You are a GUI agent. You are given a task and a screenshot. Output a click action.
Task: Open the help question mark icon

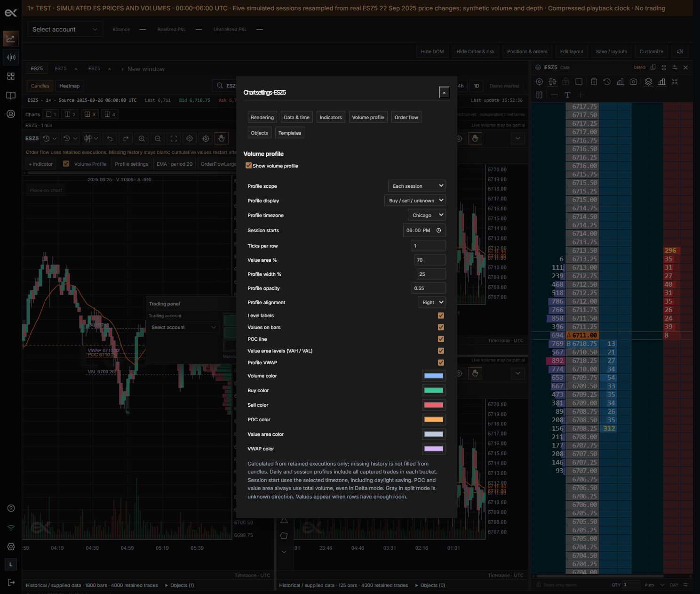click(11, 508)
